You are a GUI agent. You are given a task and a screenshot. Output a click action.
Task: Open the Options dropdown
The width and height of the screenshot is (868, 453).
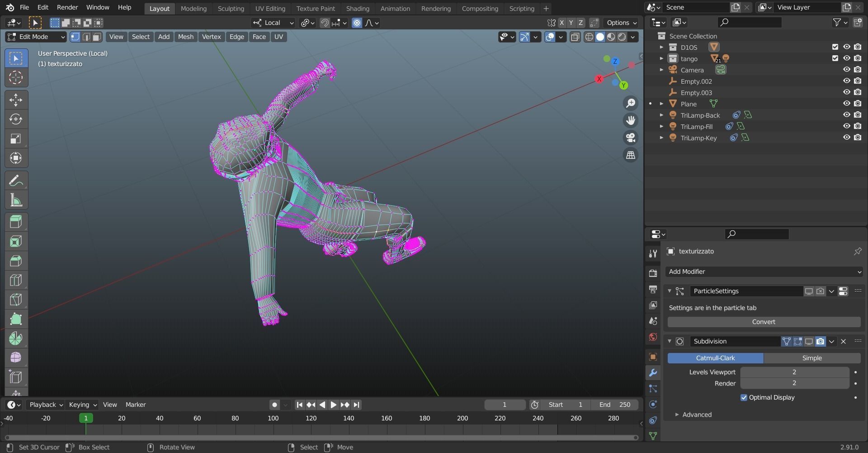pyautogui.click(x=622, y=23)
